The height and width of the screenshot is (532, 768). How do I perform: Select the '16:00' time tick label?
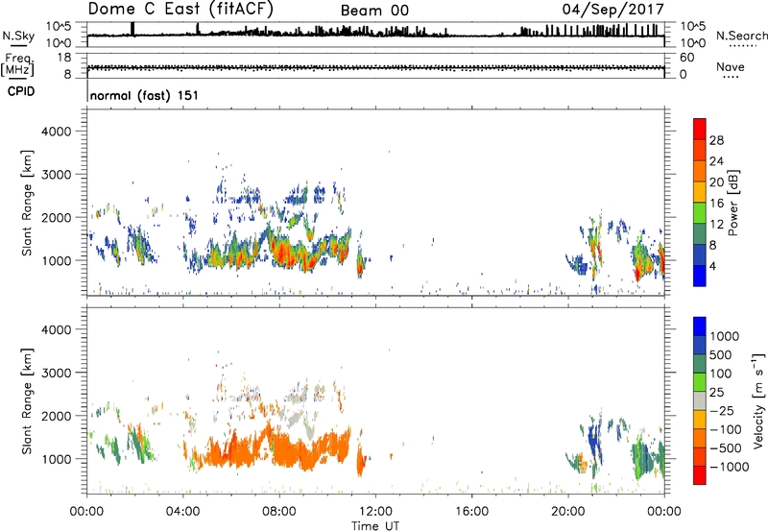click(x=472, y=512)
